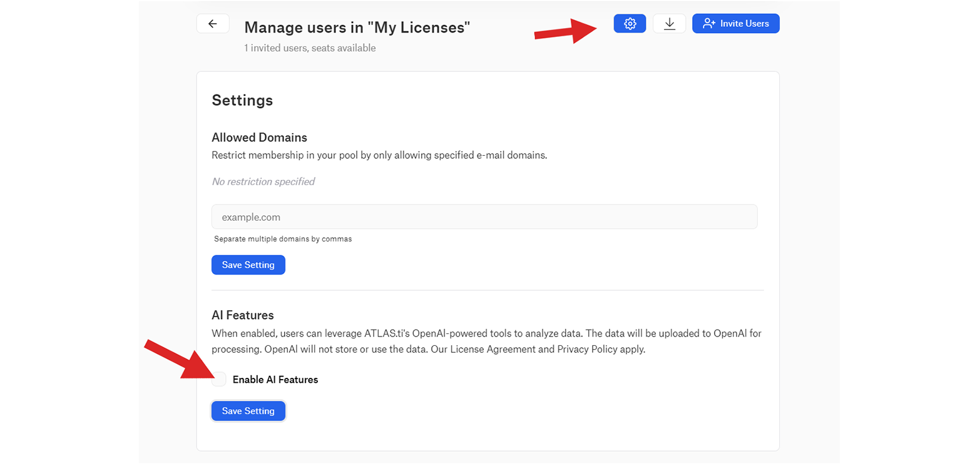
Task: Click the add-person icon in Invite Users
Action: 708,24
